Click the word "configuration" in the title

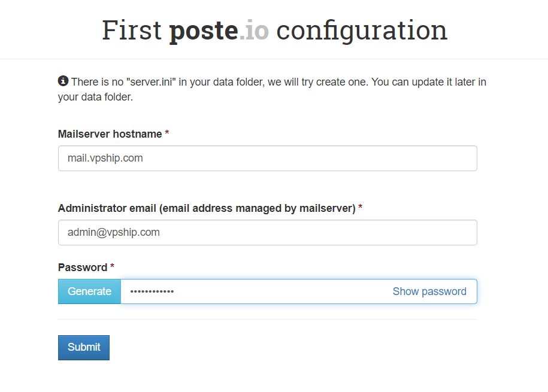click(362, 31)
